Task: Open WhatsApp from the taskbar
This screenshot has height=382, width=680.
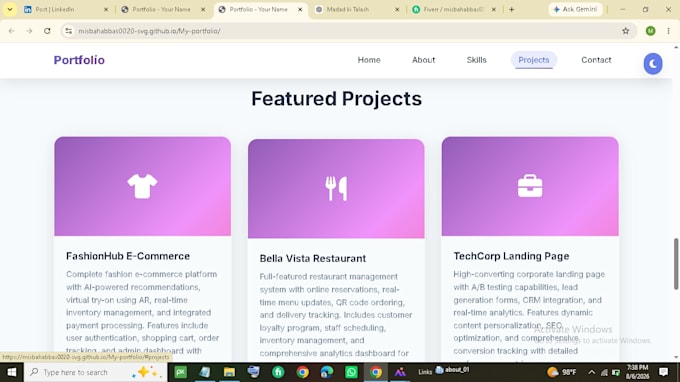Action: pos(351,372)
